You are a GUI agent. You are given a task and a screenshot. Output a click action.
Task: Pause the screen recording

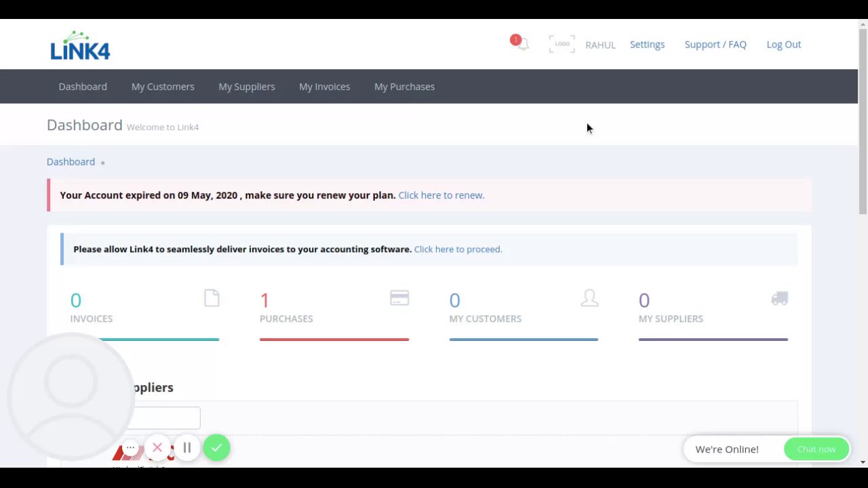[186, 447]
